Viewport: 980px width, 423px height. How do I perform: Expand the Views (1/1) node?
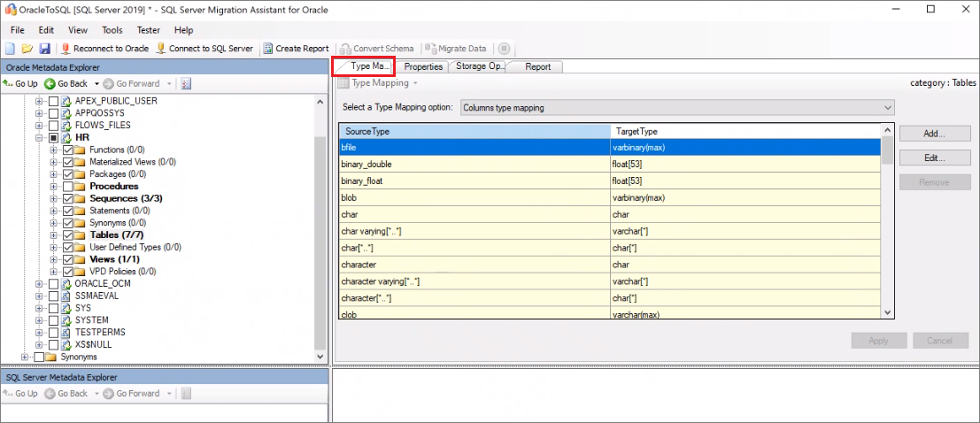click(x=54, y=259)
